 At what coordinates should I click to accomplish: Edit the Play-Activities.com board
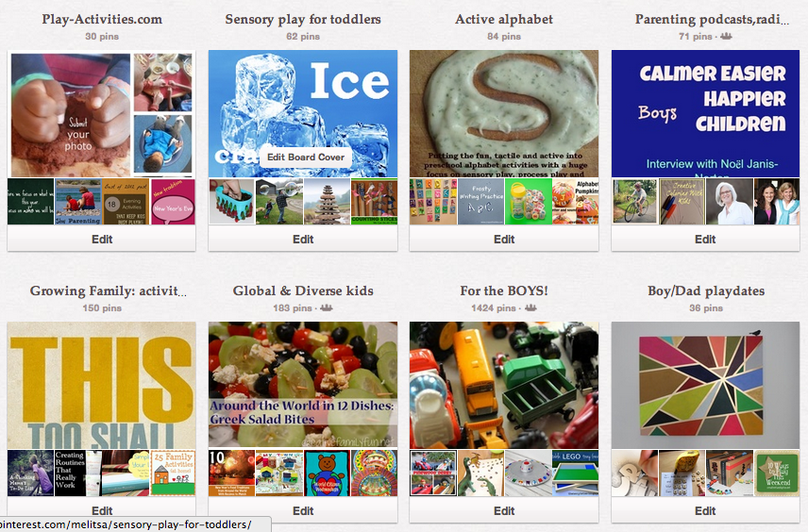102,239
